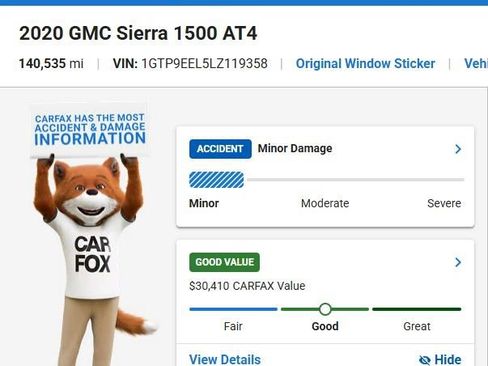The width and height of the screenshot is (488, 366).
Task: Click the blue ACCIDENT badge
Action: point(220,149)
